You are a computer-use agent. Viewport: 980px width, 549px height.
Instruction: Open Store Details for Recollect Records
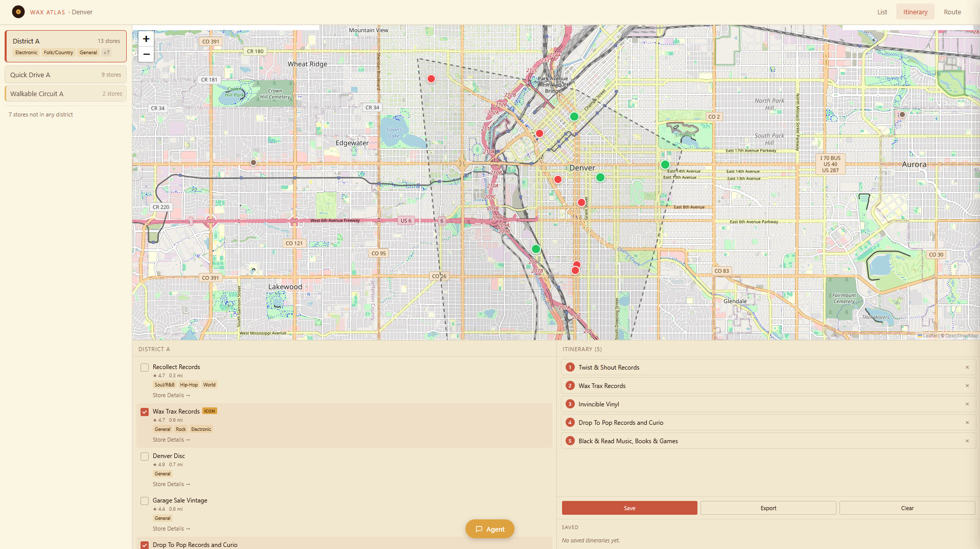[x=171, y=396]
